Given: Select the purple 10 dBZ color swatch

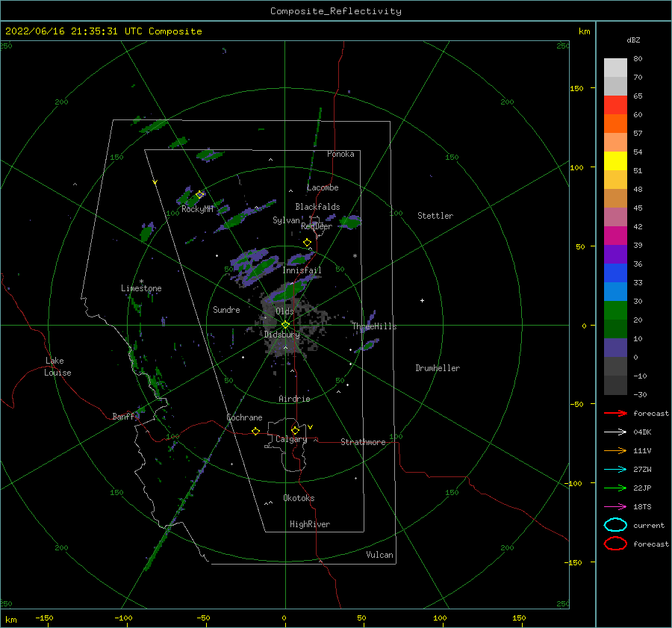Looking at the screenshot, I should coord(615,347).
